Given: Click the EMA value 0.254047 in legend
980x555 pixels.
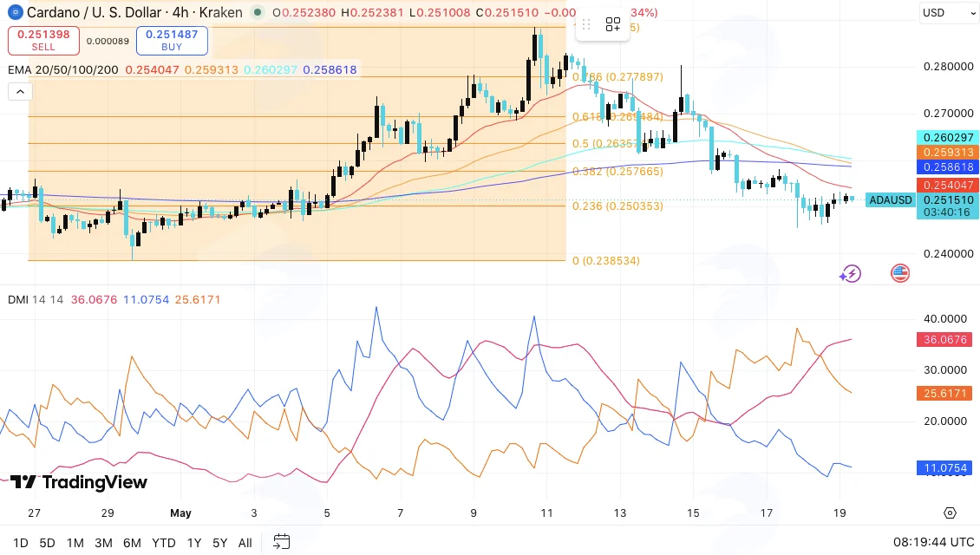Looking at the screenshot, I should [152, 70].
